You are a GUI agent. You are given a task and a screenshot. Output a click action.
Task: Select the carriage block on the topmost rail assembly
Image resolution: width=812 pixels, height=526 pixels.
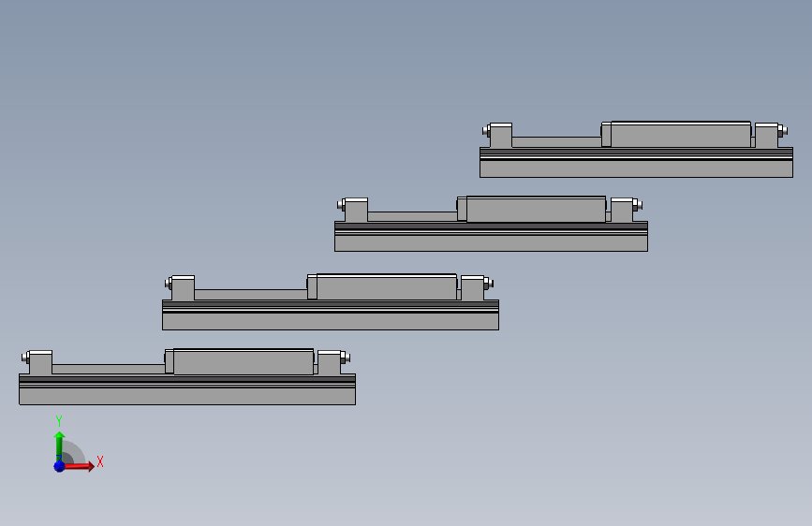pos(681,135)
